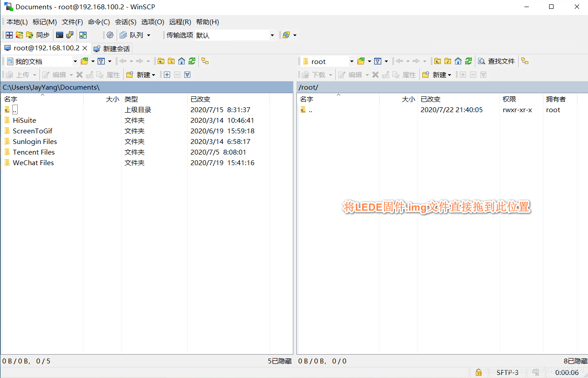The image size is (588, 378).
Task: Click the 队列 queue button
Action: pos(132,35)
